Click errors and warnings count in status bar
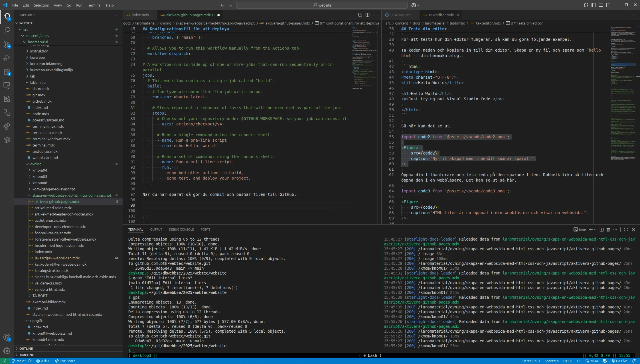 [43, 361]
